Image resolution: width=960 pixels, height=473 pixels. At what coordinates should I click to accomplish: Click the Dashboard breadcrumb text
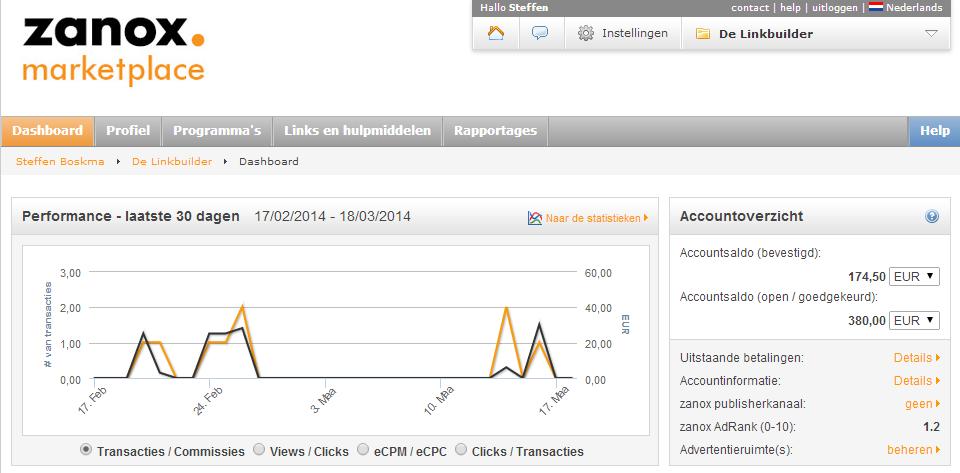269,162
